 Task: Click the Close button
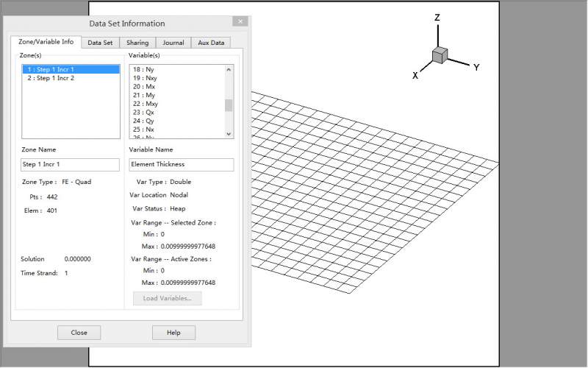point(79,333)
